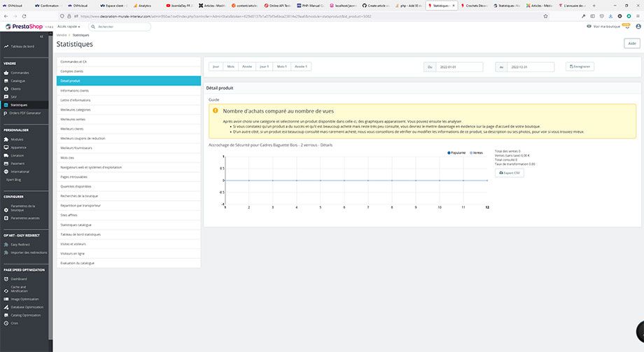Select Evaluation du catalogue stats module
Image resolution: width=644 pixels, height=352 pixels.
[x=129, y=263]
